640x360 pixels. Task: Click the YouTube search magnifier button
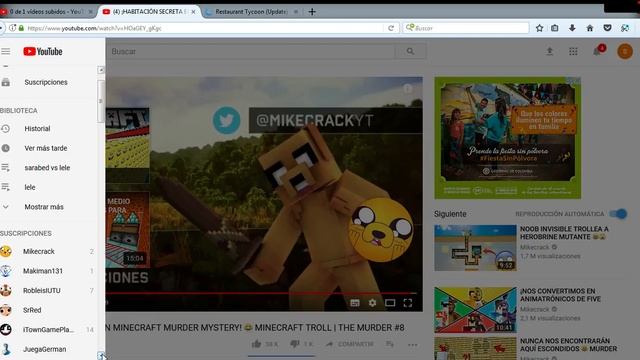tap(410, 51)
